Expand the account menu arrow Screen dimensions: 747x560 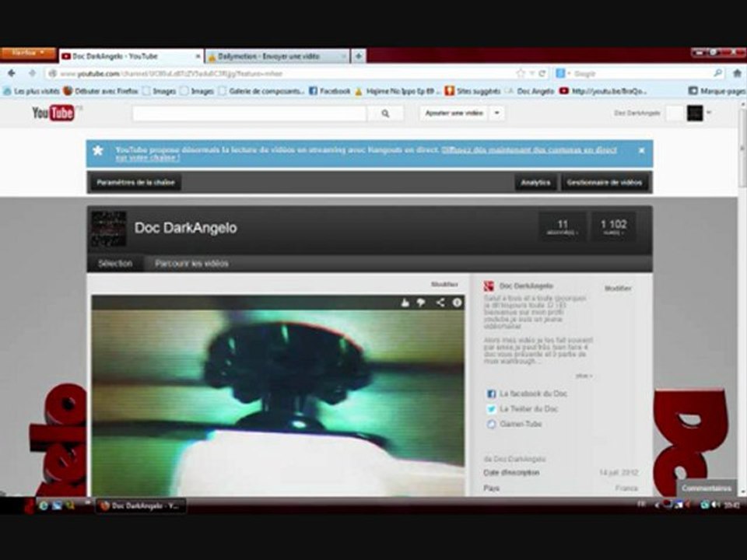710,113
